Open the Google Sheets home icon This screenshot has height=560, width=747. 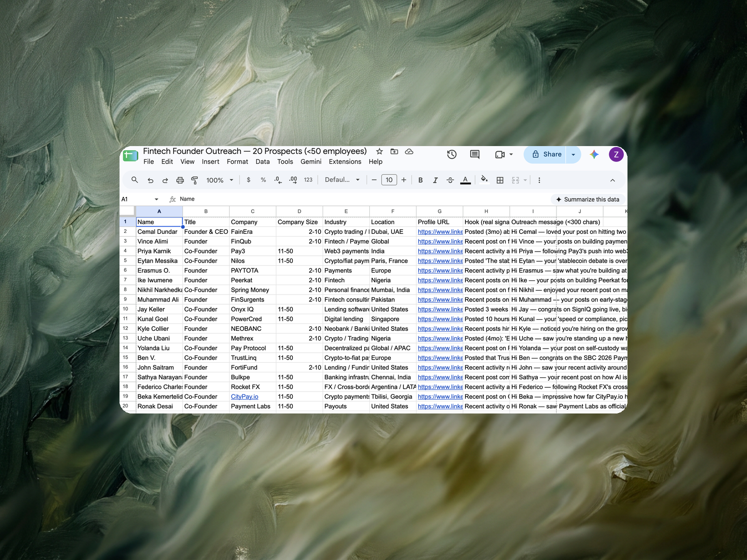coord(130,155)
